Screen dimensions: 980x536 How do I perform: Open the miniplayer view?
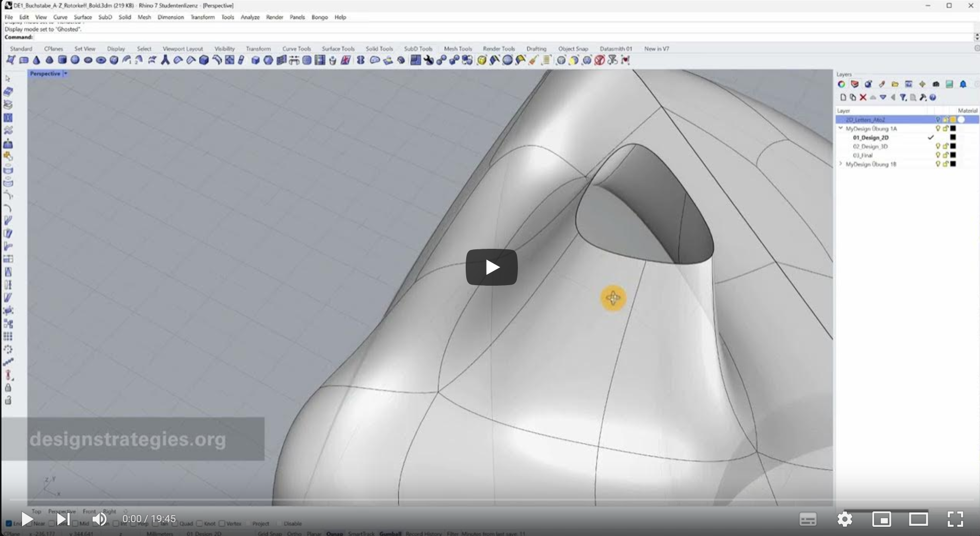(x=881, y=519)
